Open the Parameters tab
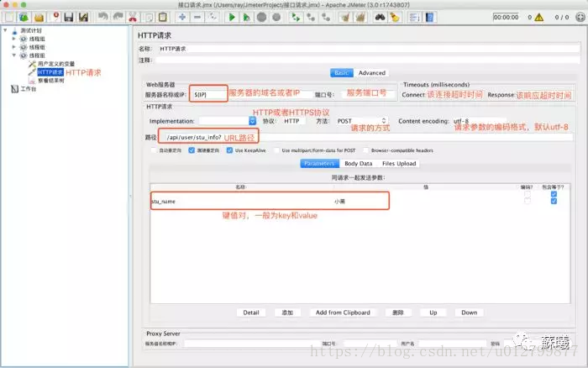Screen dimensions: 588x368 (319, 163)
